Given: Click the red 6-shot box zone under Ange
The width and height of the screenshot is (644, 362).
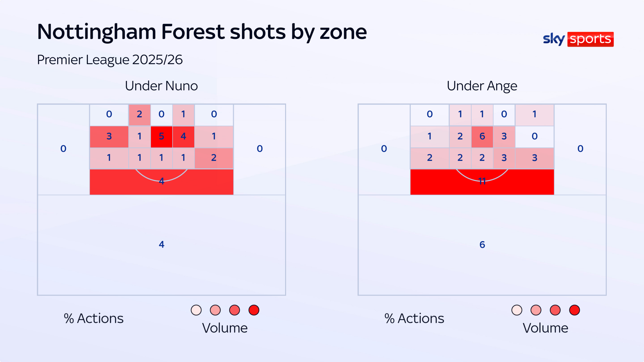Looking at the screenshot, I should [x=482, y=136].
